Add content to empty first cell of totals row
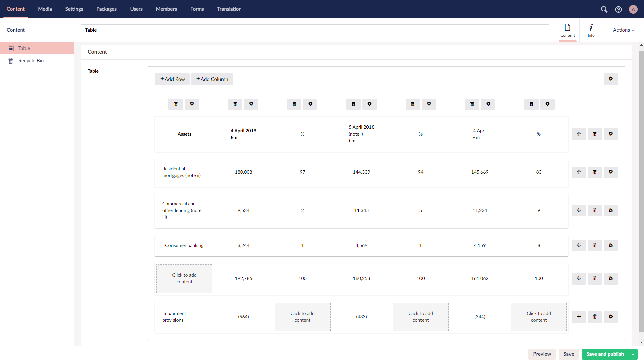644x362 pixels. (184, 278)
